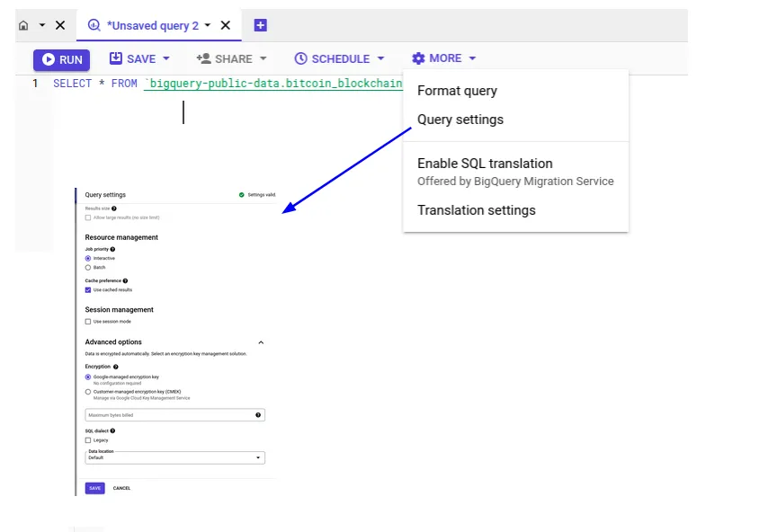Collapse the More menu dropdown arrow
Screen dimensions: 777x532
point(472,58)
